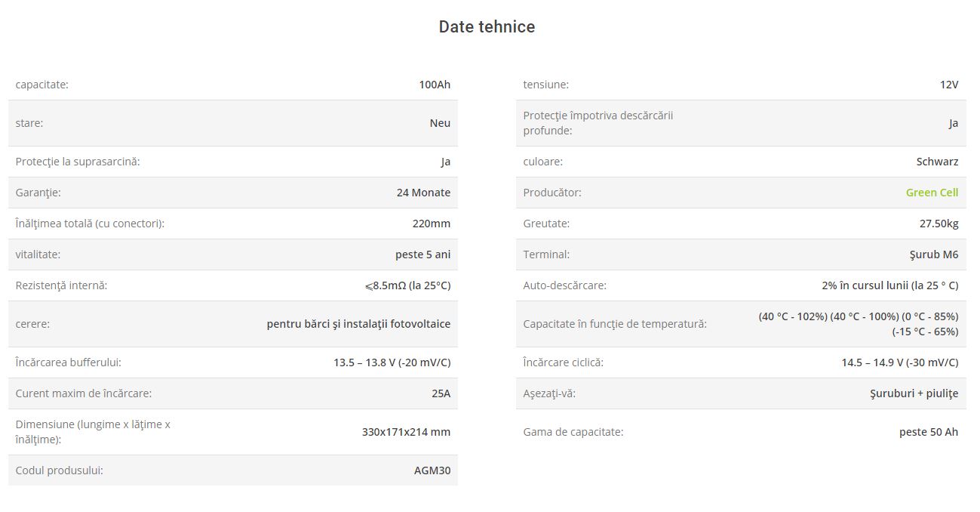Viewport: 980px width, 512px height.
Task: Select the 'Şuruburi + piuliţe' value
Action: (x=914, y=393)
